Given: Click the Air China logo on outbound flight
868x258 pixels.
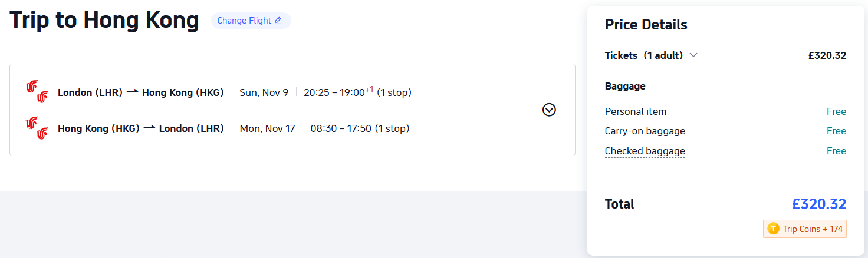Looking at the screenshot, I should tap(37, 92).
